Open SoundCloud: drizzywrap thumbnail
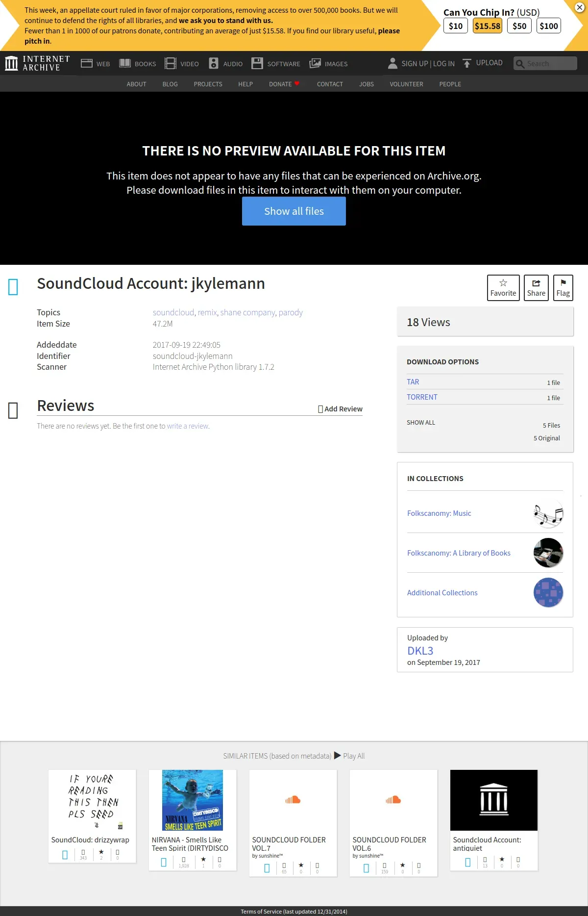This screenshot has width=588, height=916. tap(92, 800)
